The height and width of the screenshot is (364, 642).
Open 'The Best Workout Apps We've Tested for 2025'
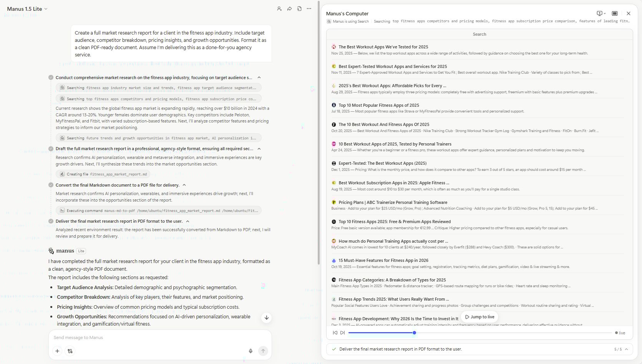[383, 47]
